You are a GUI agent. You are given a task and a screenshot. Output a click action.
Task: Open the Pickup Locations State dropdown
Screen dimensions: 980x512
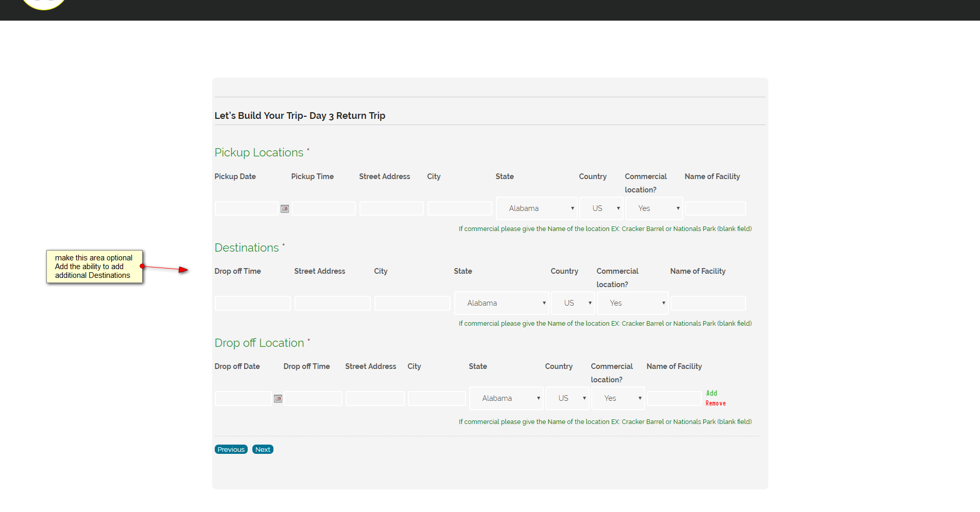tap(537, 208)
